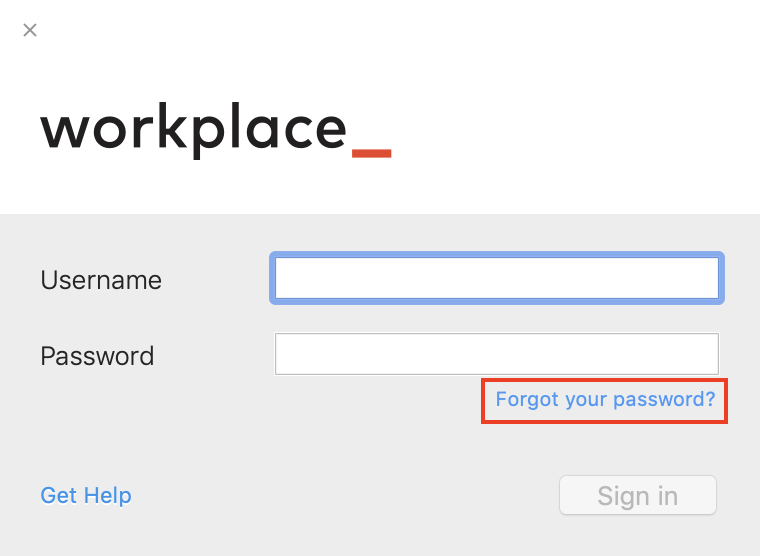Click the gray X at the window corner
Image resolution: width=760 pixels, height=556 pixels.
[x=30, y=30]
